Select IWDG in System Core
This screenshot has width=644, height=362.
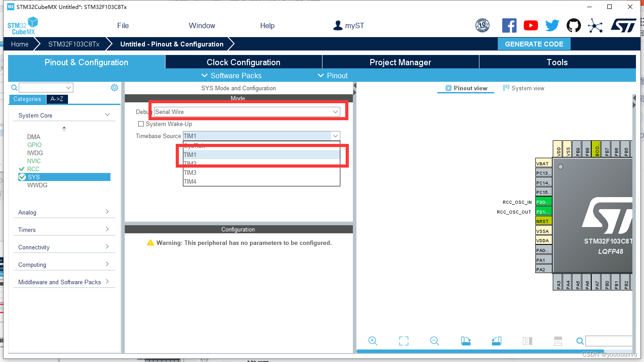[35, 153]
